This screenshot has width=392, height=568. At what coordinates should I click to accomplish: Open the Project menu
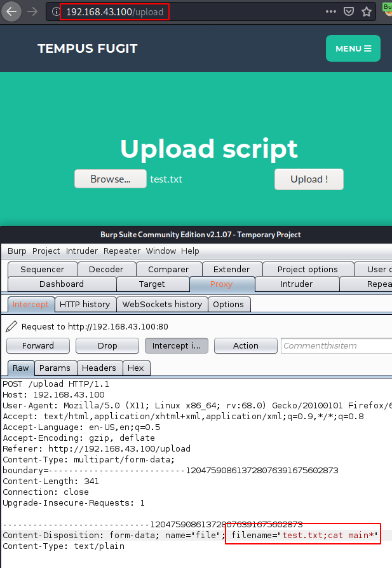click(x=46, y=251)
